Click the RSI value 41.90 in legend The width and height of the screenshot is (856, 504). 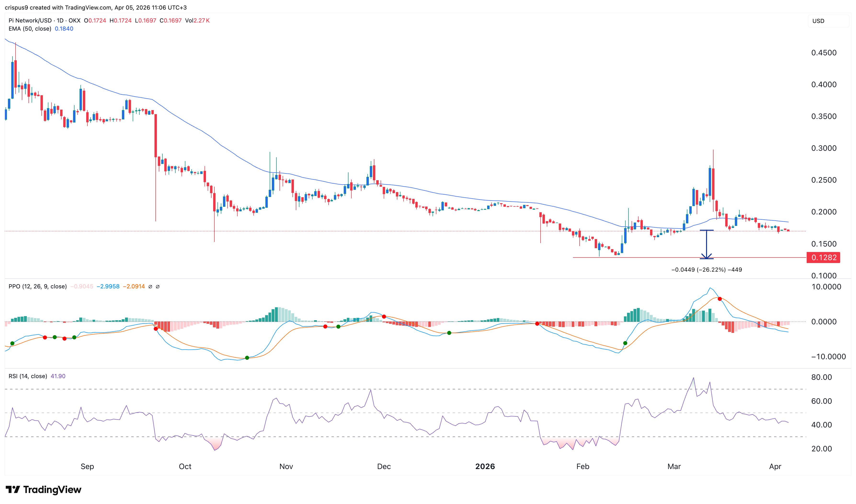58,376
